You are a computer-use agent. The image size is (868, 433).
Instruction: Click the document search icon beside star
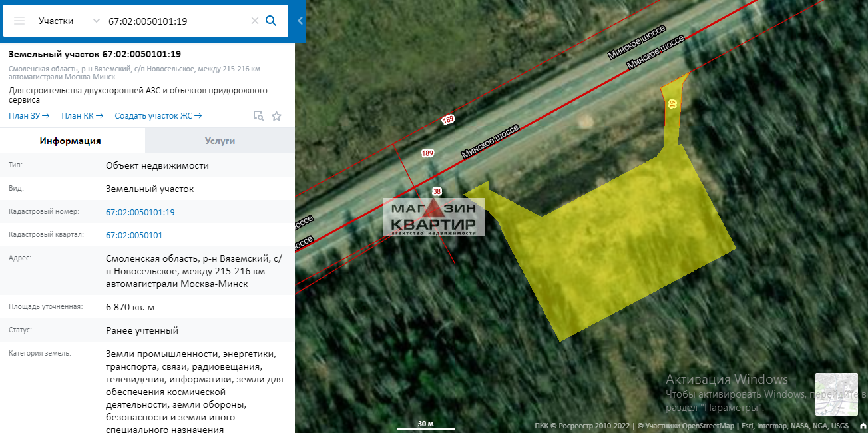[x=258, y=116]
